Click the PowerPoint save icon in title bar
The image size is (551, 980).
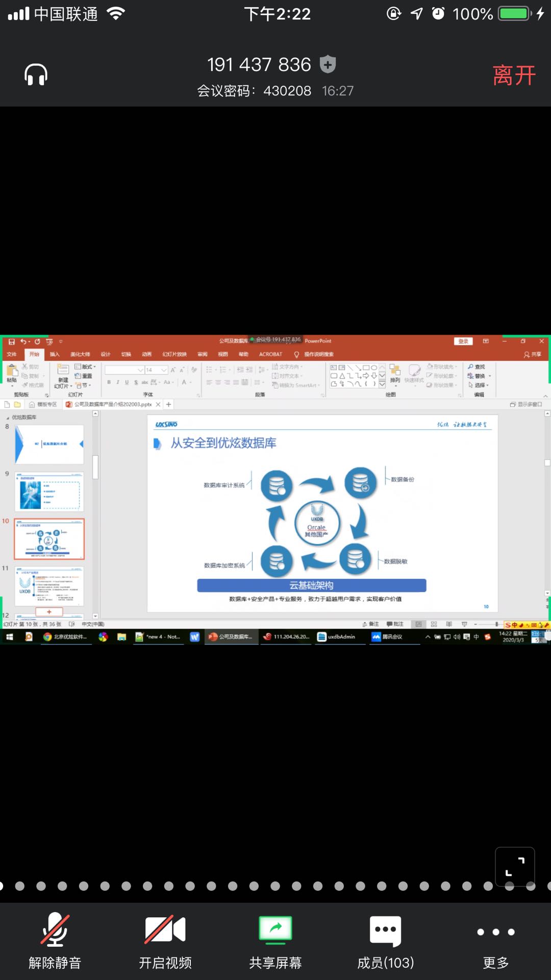[11, 341]
